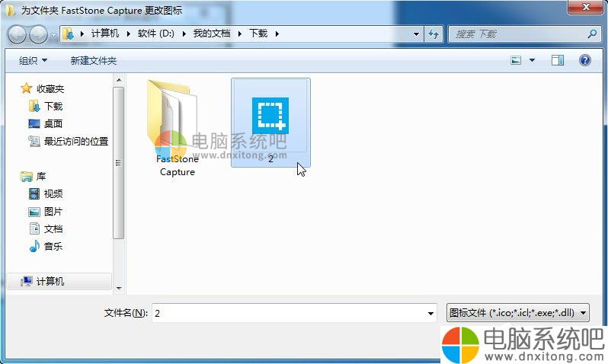Viewport: 608px width, 364px height.
Task: Select 收藏夹 in the navigation pane
Action: [x=50, y=89]
